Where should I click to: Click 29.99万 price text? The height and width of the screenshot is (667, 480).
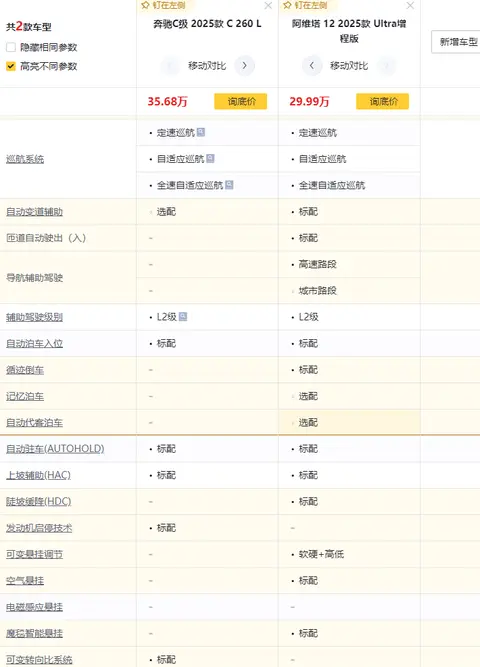pos(309,101)
